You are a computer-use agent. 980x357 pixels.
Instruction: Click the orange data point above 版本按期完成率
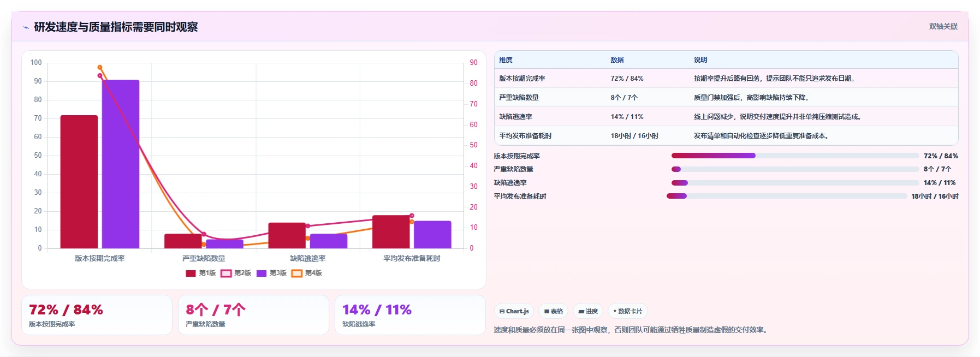tap(100, 67)
